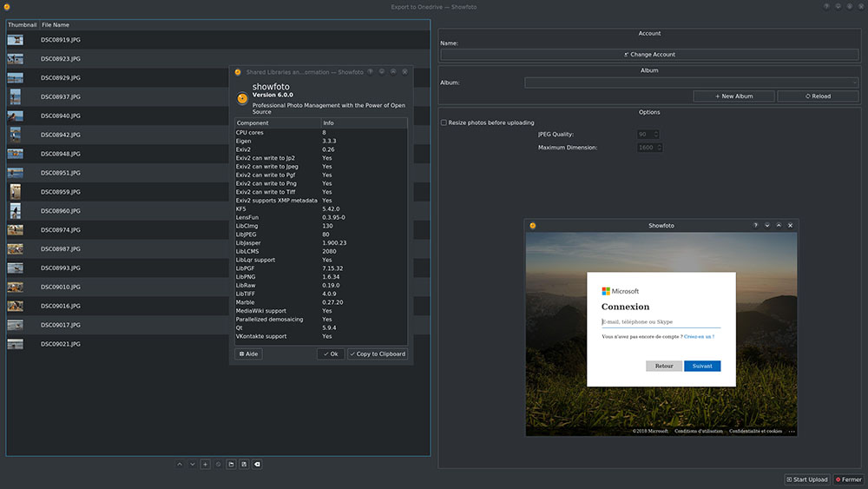Click the Suivant button in login form

[702, 366]
